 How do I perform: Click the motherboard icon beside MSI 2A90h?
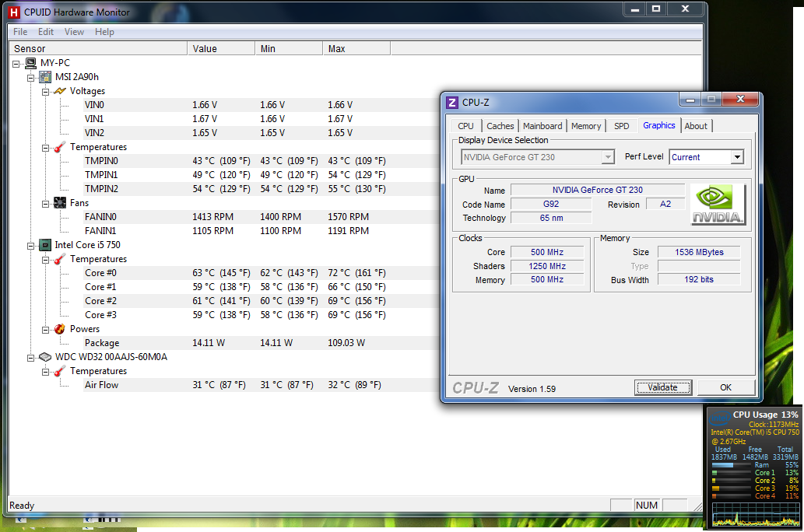coord(45,77)
